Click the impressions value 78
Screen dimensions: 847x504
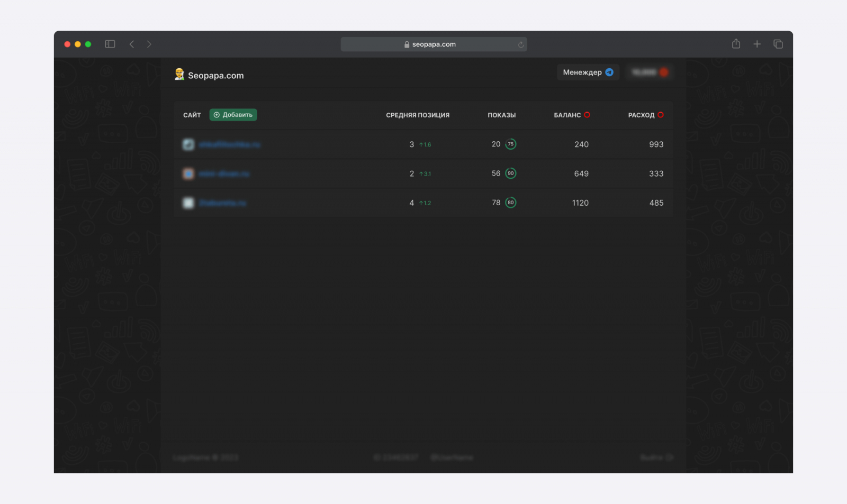tap(496, 203)
